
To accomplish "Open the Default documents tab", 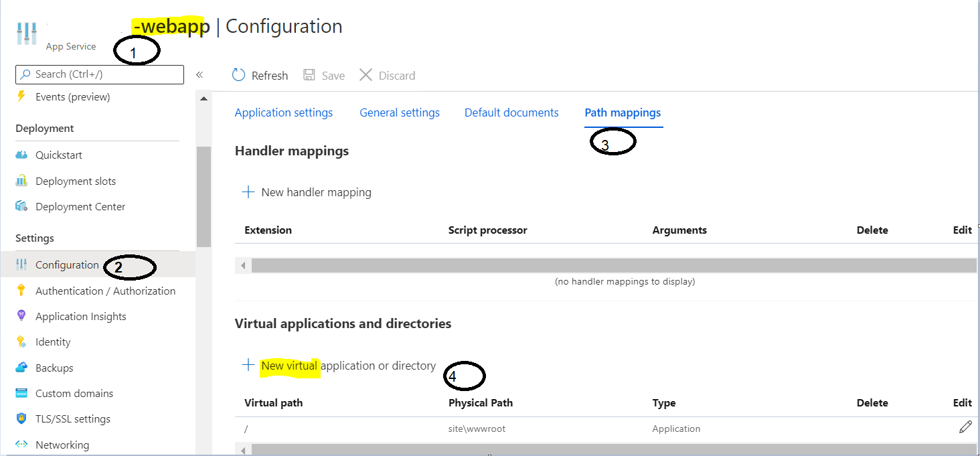I will pyautogui.click(x=511, y=112).
